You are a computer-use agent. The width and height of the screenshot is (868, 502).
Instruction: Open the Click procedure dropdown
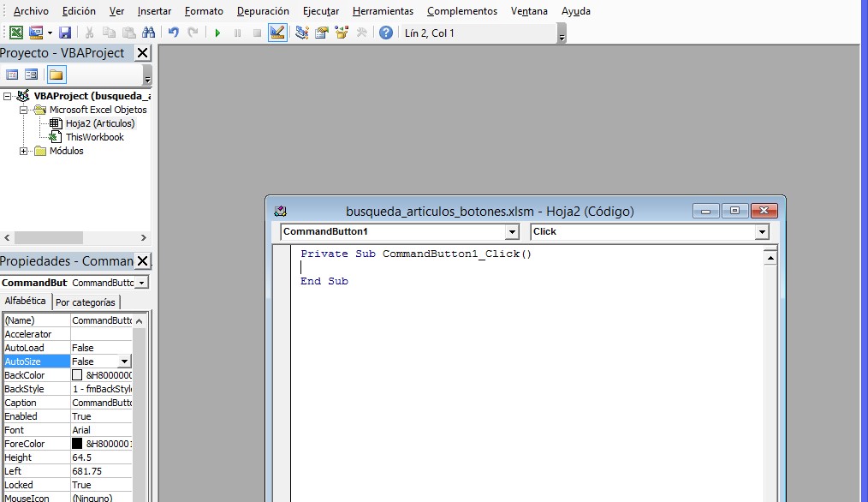pyautogui.click(x=762, y=232)
